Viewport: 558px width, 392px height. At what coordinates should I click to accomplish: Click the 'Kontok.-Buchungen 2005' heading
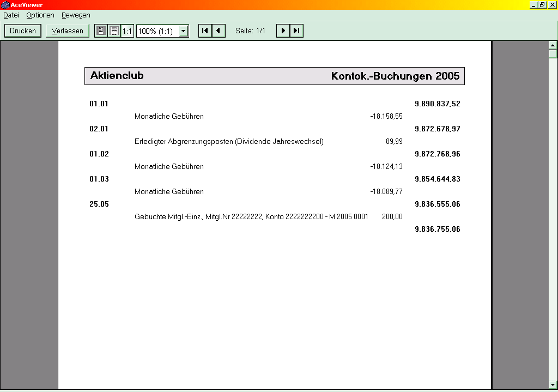395,76
